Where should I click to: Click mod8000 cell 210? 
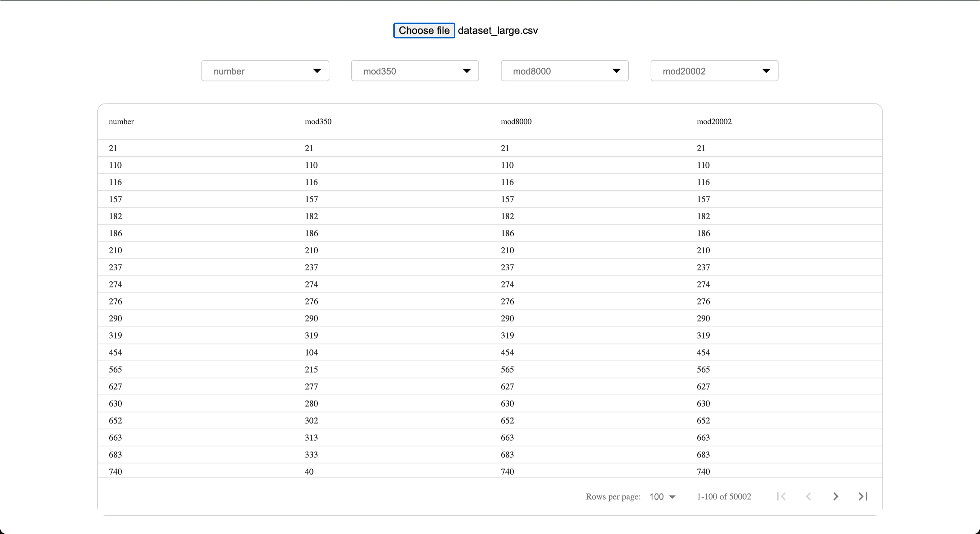[507, 250]
